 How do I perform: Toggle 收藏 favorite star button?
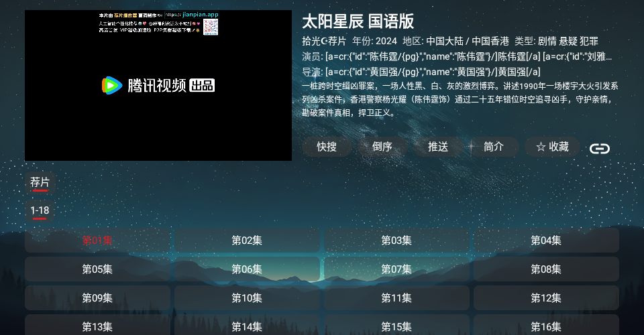(x=552, y=147)
